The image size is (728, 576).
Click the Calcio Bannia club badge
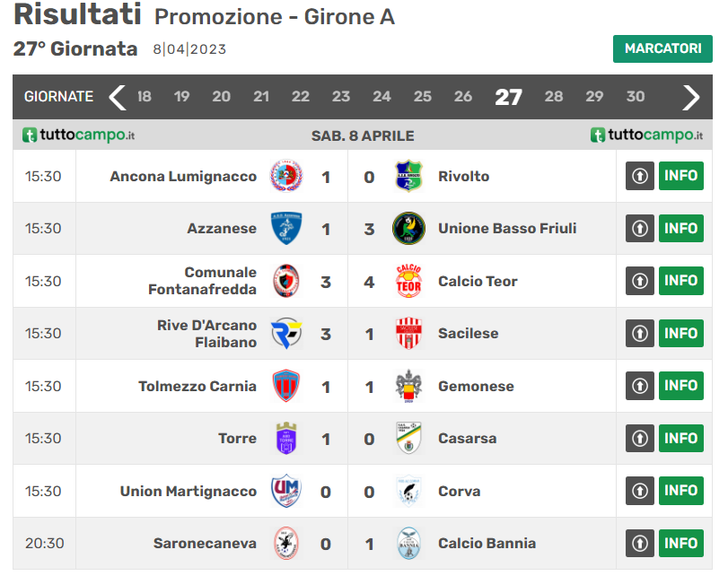(408, 544)
